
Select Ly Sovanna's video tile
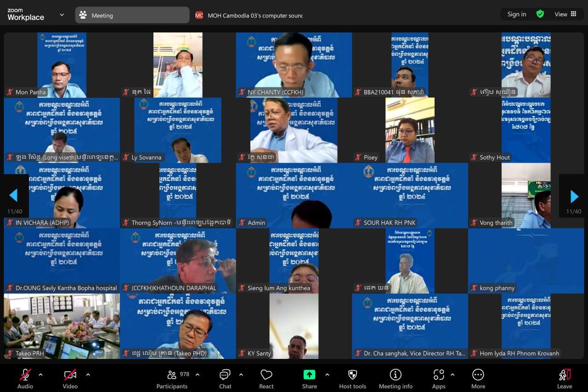click(178, 131)
